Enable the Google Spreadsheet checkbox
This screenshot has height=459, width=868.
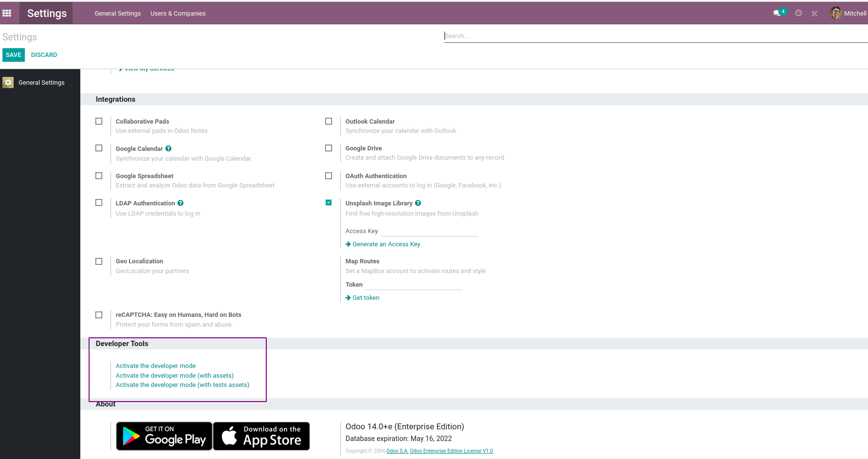99,176
